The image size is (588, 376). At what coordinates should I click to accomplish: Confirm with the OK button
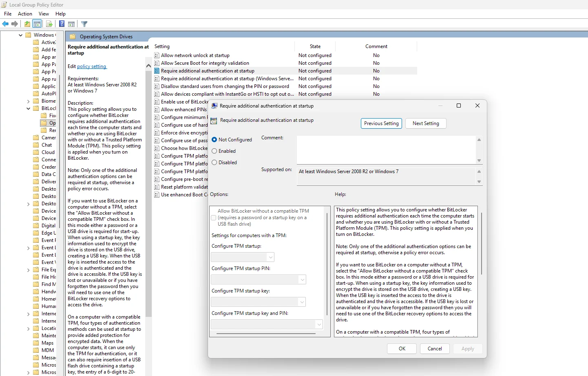tap(402, 349)
